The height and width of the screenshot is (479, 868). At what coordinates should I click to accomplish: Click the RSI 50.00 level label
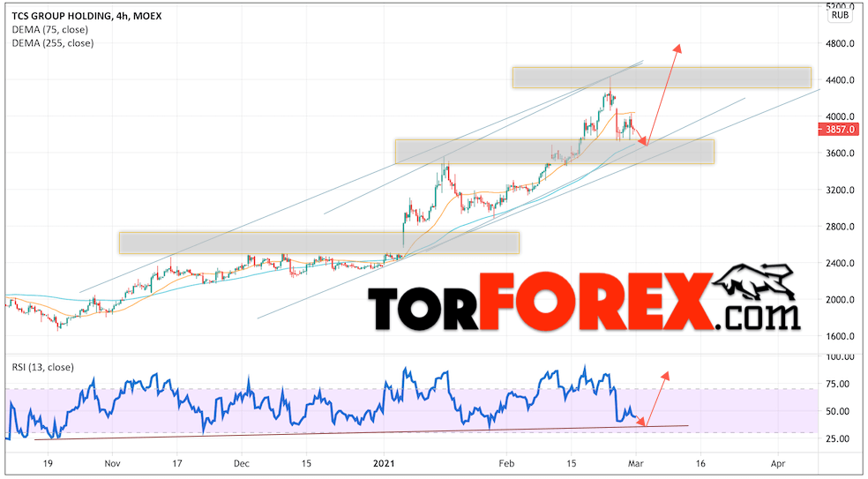tap(837, 411)
